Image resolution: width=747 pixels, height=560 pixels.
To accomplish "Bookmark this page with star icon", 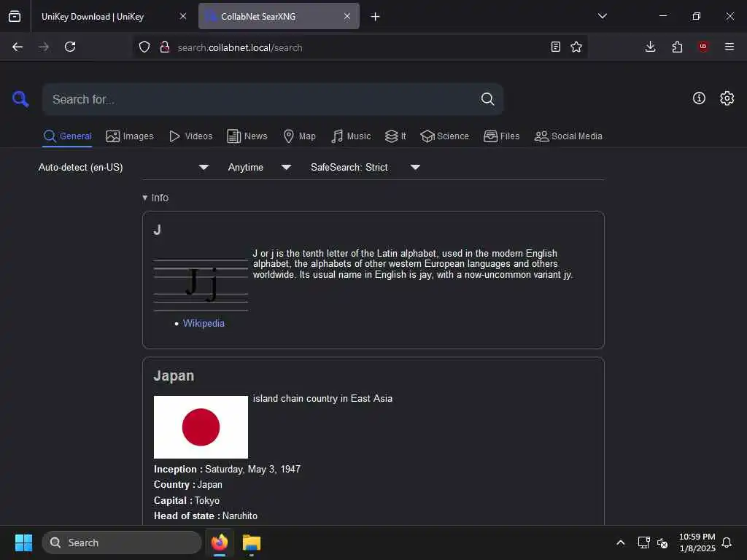I will (x=576, y=47).
